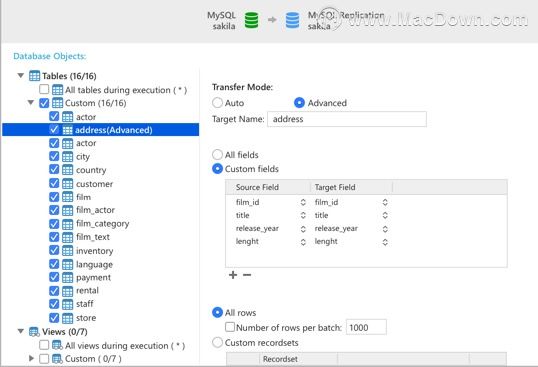
Task: Click the Target Name input field
Action: [347, 119]
